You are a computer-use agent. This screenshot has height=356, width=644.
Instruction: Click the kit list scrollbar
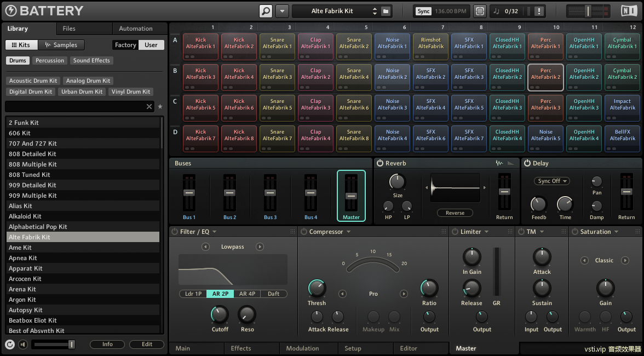tap(162, 134)
